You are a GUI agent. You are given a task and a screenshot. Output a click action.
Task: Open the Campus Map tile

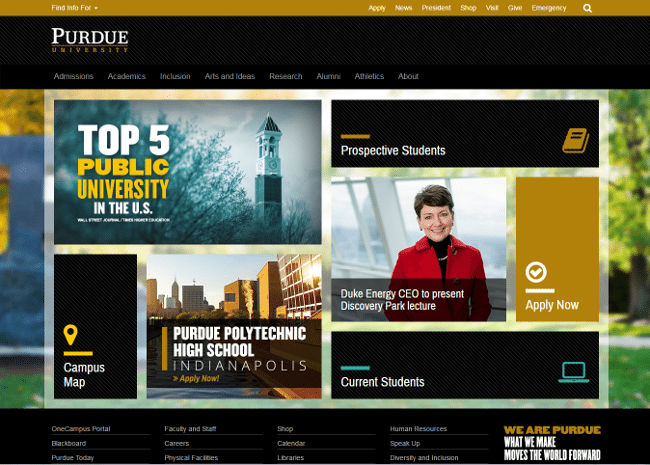[x=95, y=327]
